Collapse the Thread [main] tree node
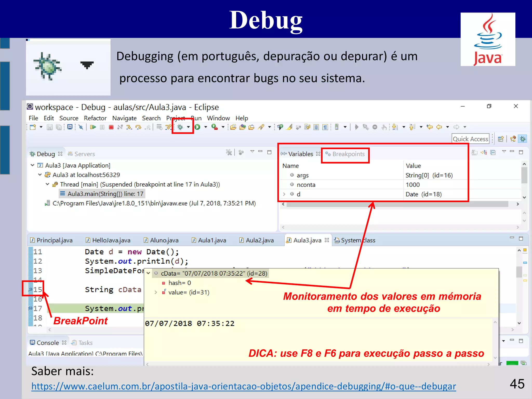Screen dimensions: 532x399 (x=47, y=184)
